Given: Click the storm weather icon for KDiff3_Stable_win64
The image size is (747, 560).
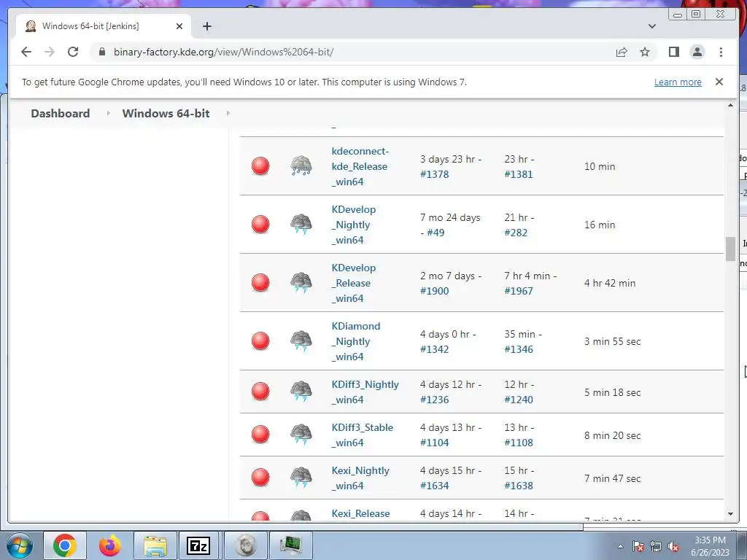Looking at the screenshot, I should (x=301, y=435).
